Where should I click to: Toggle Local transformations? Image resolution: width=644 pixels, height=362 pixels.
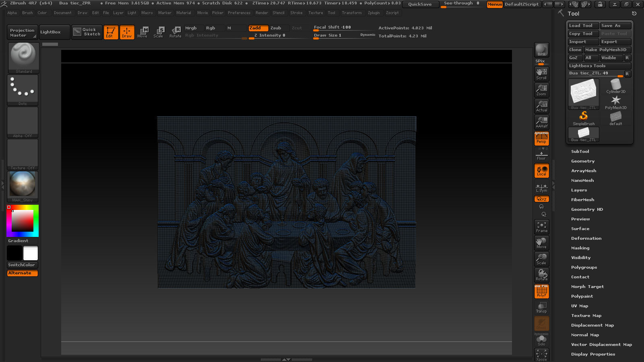pyautogui.click(x=541, y=170)
